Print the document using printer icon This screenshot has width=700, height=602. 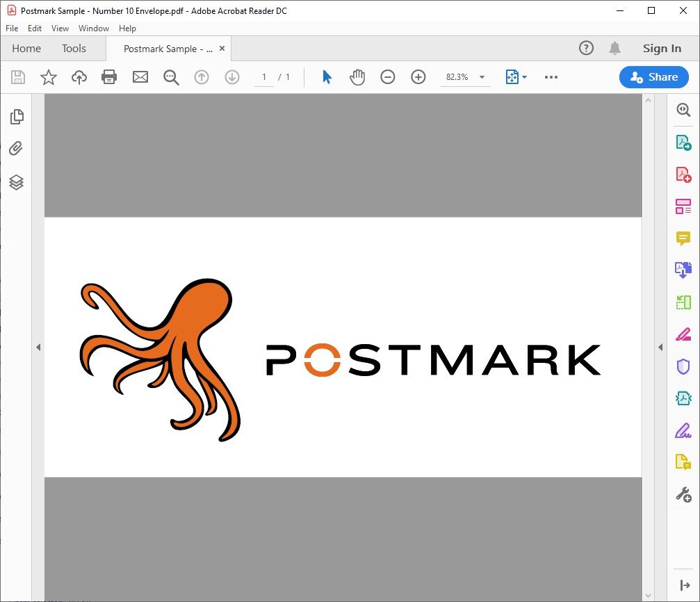(x=109, y=77)
